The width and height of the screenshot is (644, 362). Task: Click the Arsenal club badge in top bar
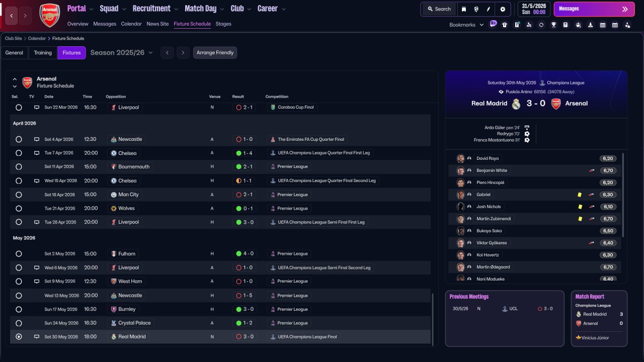point(50,15)
